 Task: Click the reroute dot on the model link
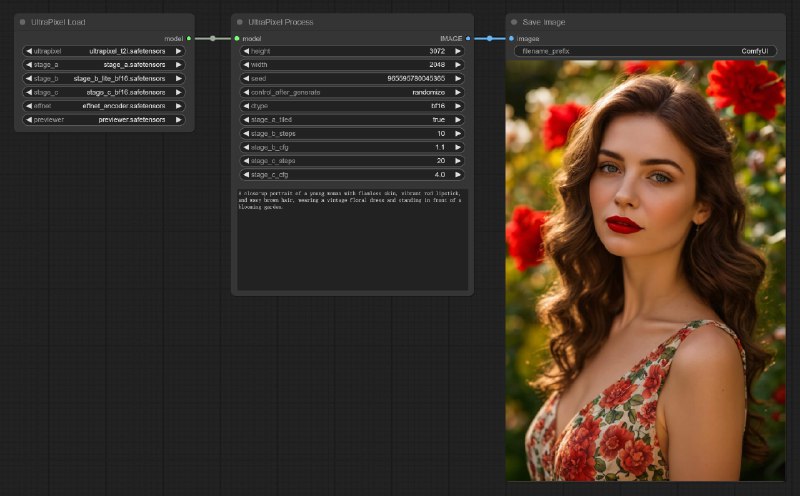(x=212, y=38)
